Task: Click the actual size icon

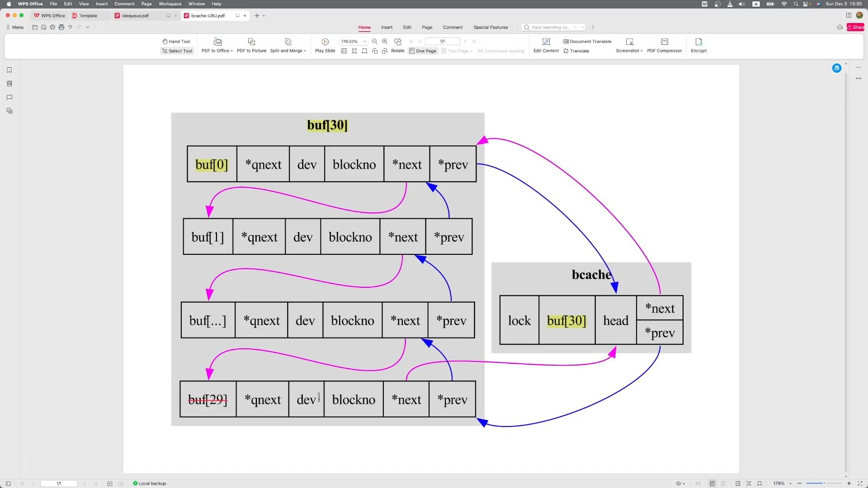Action: point(344,51)
